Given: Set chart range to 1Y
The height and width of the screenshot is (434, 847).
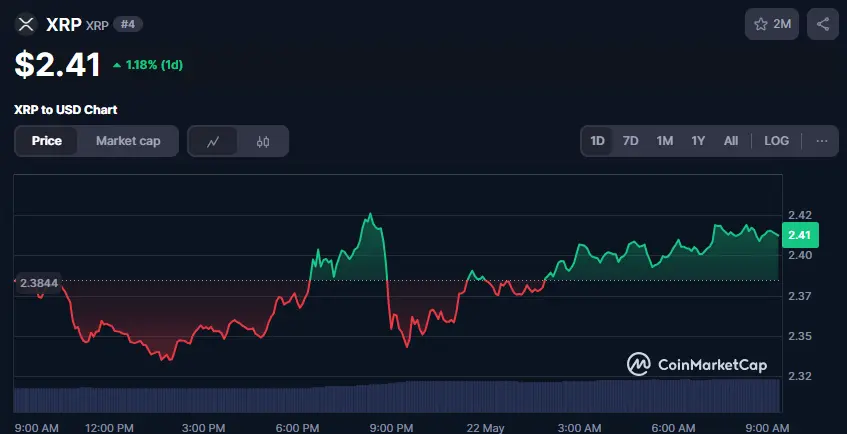Looking at the screenshot, I should (x=698, y=141).
